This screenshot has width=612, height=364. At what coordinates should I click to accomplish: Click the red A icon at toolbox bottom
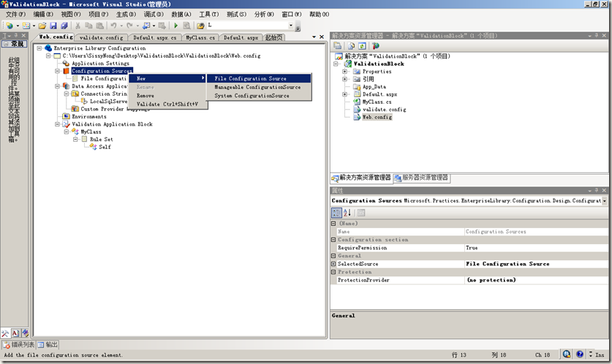15,333
